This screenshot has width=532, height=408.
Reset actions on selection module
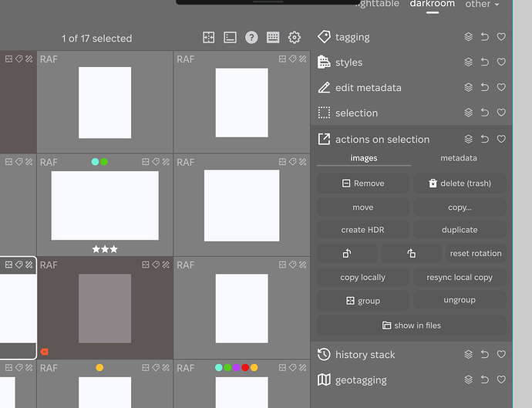click(x=485, y=139)
